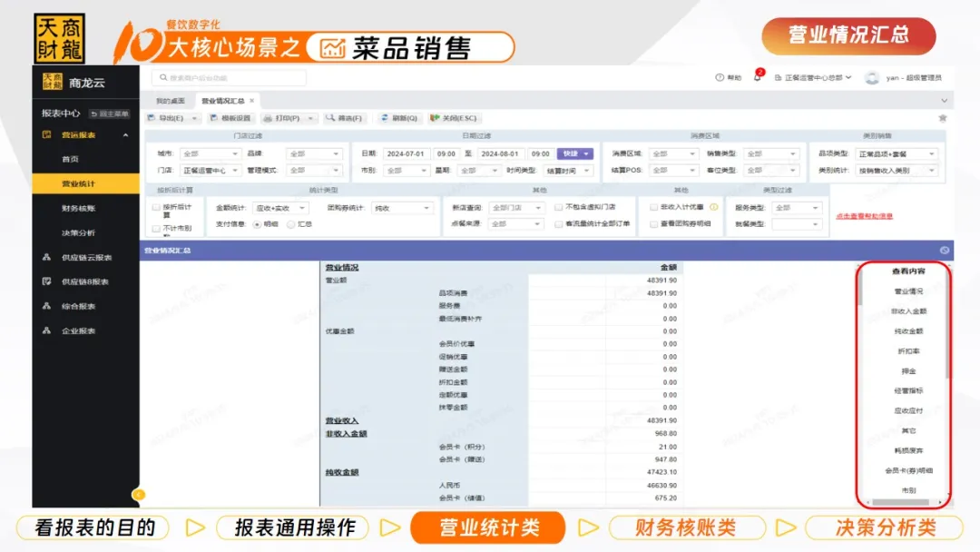This screenshot has height=552, width=980.
Task: Select the 汇总 radio button
Action: click(x=290, y=224)
